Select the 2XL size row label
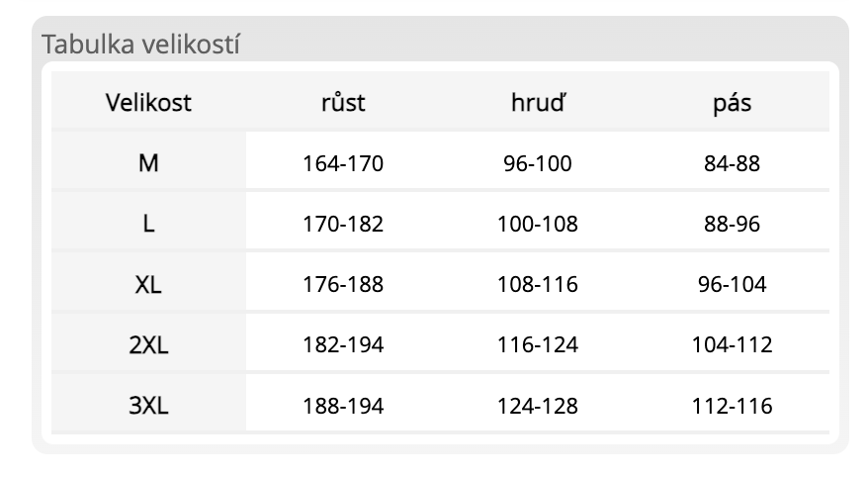The width and height of the screenshot is (868, 477). tap(148, 345)
